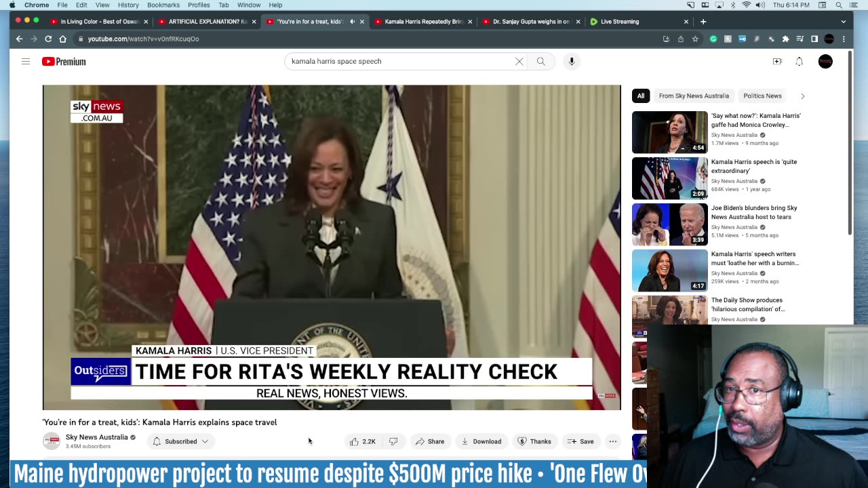The image size is (868, 488).
Task: Open the Bookmarks menu
Action: 163,5
